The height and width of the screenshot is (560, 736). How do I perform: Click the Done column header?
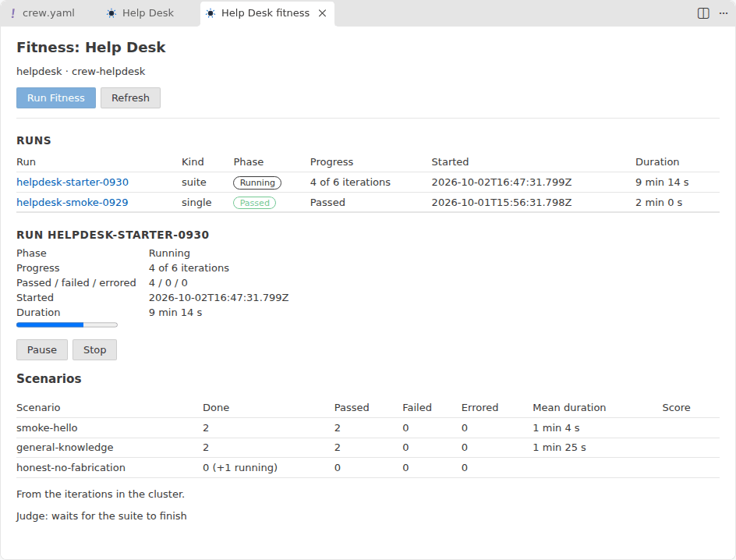[216, 407]
